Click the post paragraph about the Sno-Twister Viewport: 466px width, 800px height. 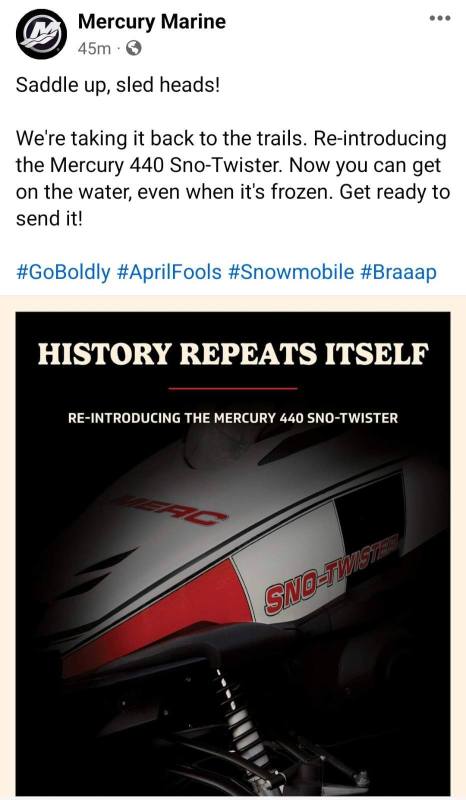(x=233, y=179)
